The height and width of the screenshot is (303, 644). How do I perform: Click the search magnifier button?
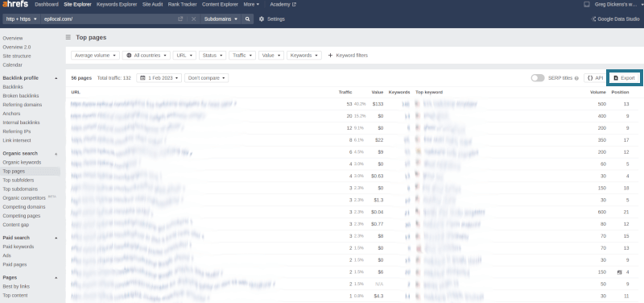coord(247,19)
